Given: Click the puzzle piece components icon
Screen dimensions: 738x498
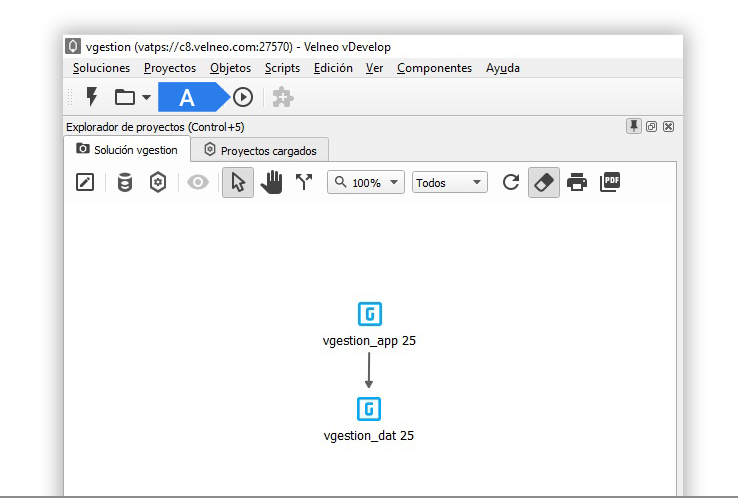Looking at the screenshot, I should (x=283, y=97).
